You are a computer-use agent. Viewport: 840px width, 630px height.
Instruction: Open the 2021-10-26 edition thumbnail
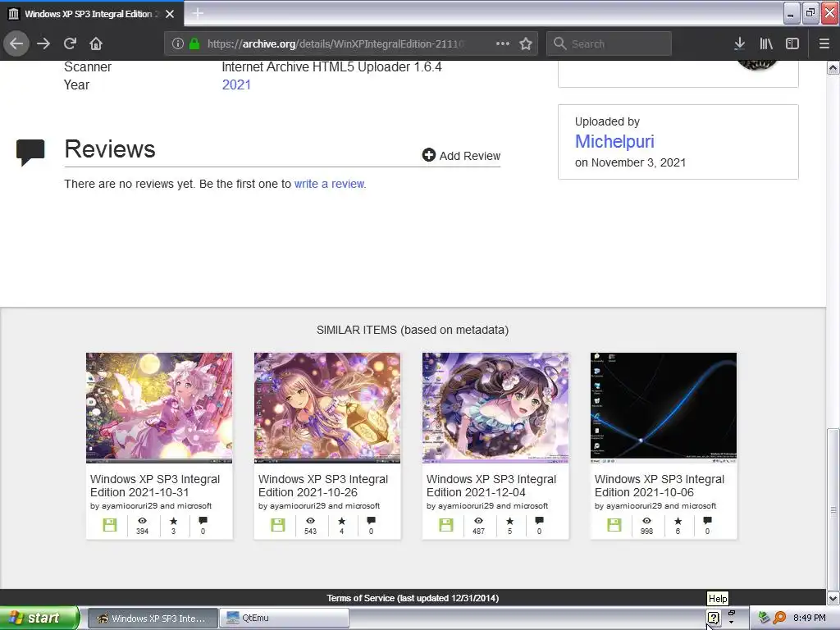click(327, 408)
